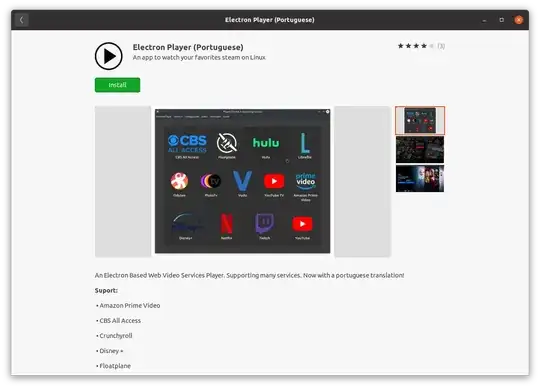Click the Netflix icon in the screenshot
Screen dimensions: 540x388
(226, 223)
